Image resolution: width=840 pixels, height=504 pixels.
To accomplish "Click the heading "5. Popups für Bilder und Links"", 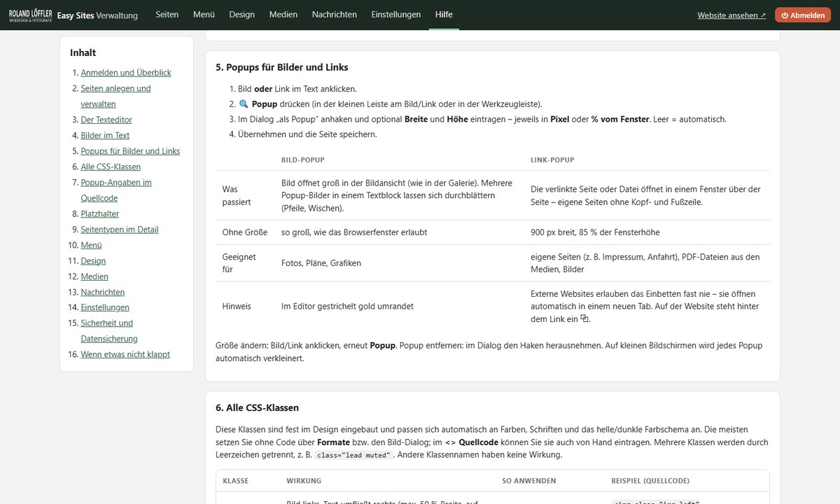I will 282,67.
